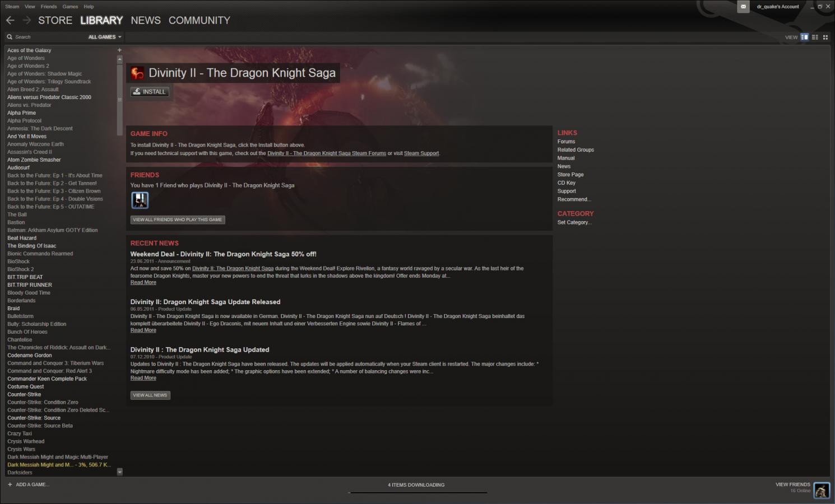This screenshot has width=835, height=504.
Task: Go to the STORE tab
Action: (x=55, y=20)
